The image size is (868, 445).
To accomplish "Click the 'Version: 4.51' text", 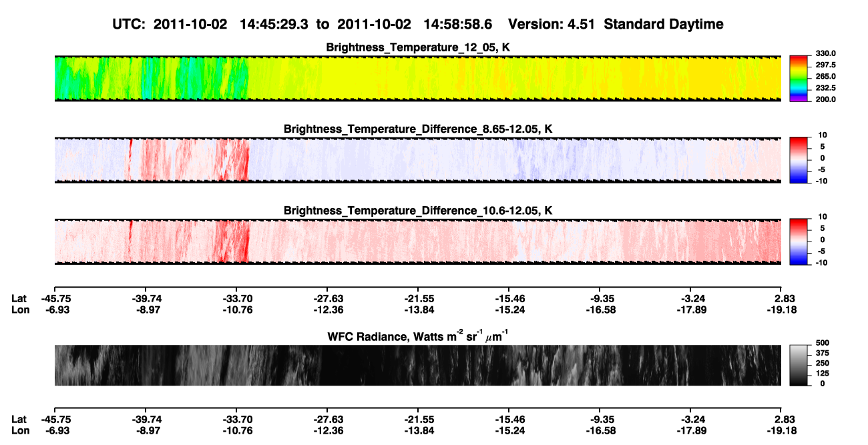I will tap(552, 24).
